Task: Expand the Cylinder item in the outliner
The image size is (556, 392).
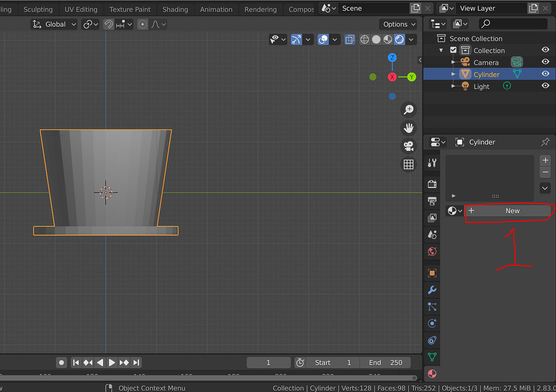Action: click(x=453, y=74)
